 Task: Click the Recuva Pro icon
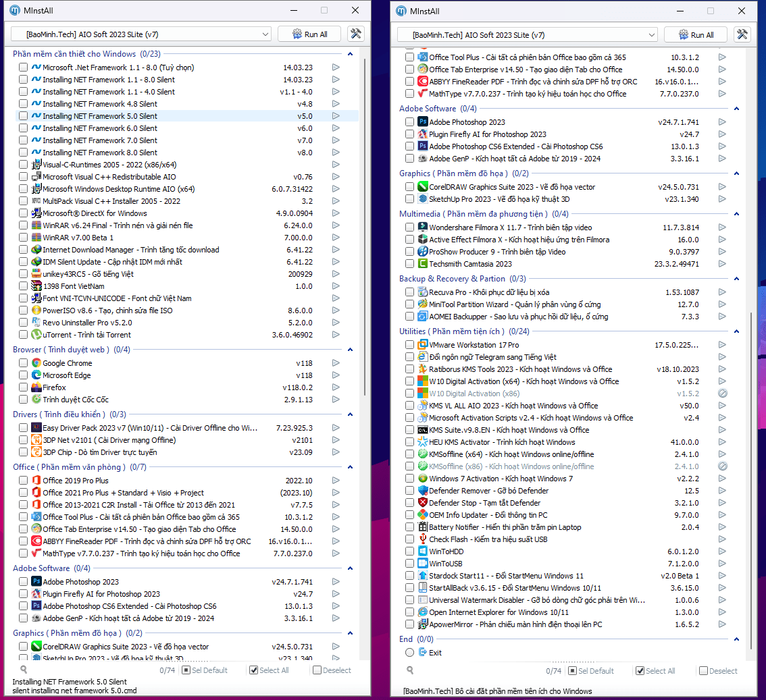(423, 292)
